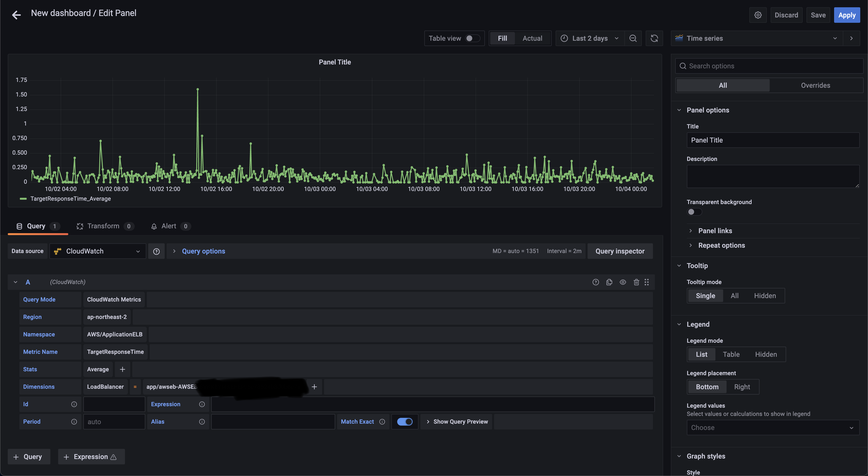
Task: Delete query A using the trash icon
Action: [x=636, y=282]
